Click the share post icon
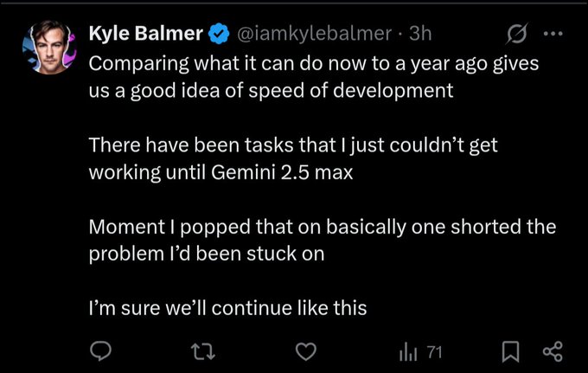This screenshot has width=588, height=373. point(551,351)
